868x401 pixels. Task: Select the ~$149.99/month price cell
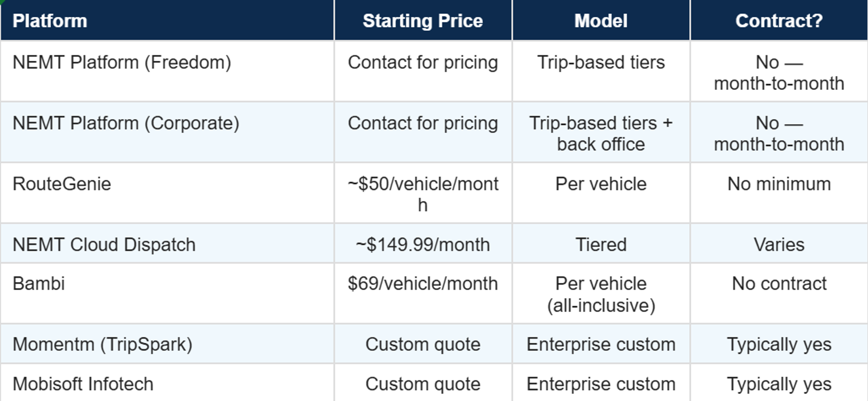423,245
